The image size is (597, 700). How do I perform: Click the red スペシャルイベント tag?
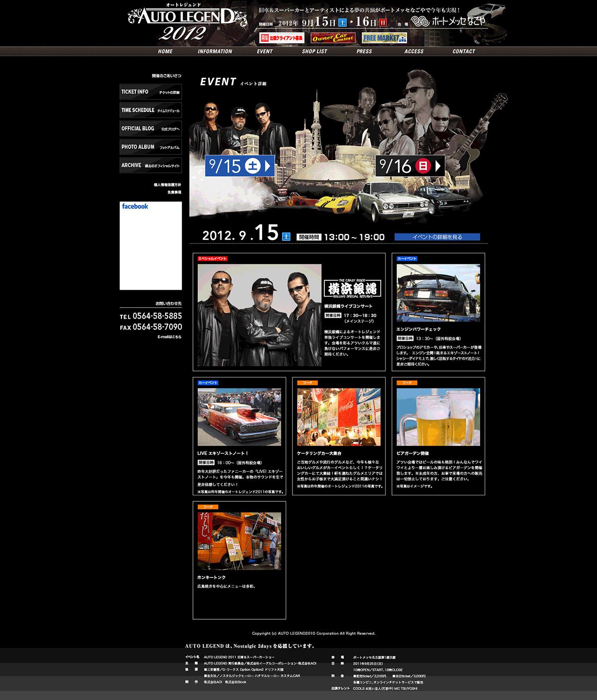(x=212, y=259)
